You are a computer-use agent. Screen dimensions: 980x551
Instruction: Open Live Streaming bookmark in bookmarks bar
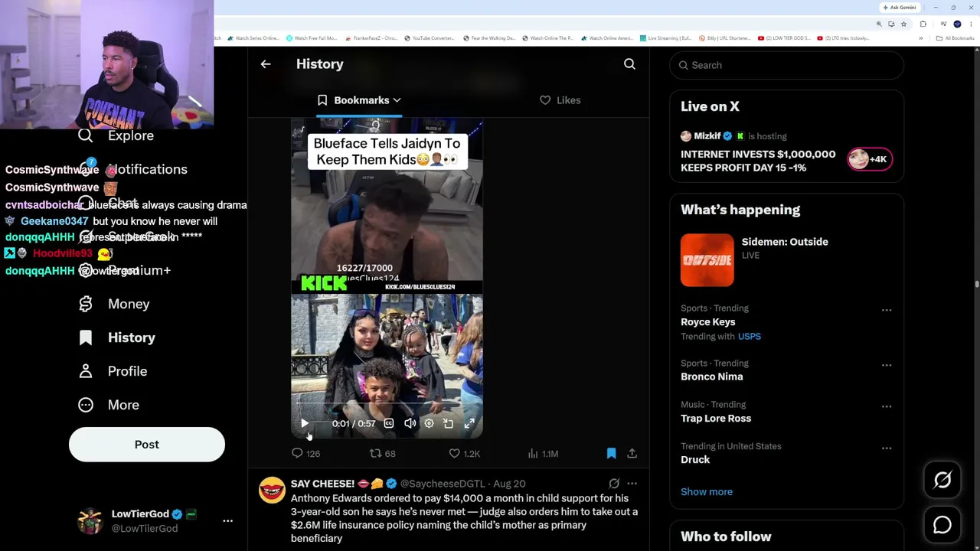[x=666, y=38]
